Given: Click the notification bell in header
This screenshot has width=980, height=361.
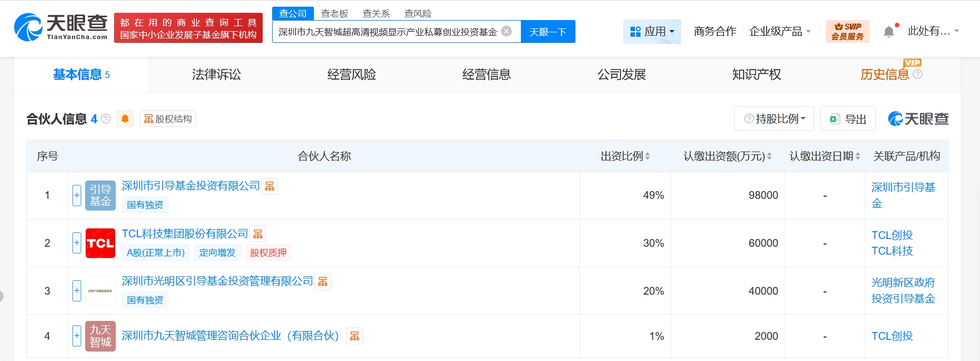Looking at the screenshot, I should click(x=889, y=32).
